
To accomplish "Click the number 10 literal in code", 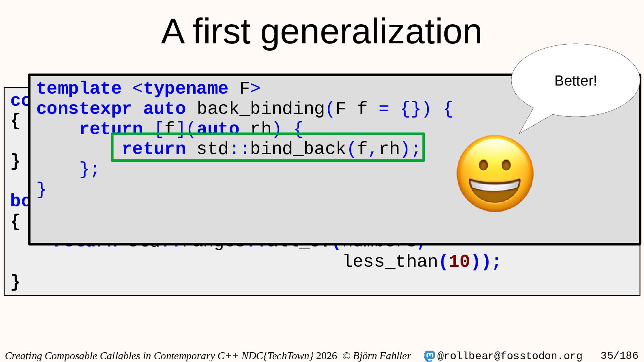I will click(x=459, y=261).
